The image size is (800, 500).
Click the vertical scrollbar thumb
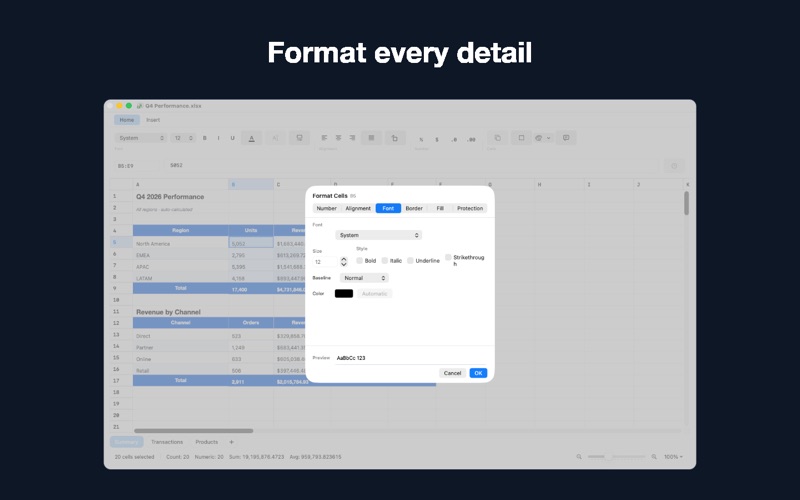(x=687, y=204)
